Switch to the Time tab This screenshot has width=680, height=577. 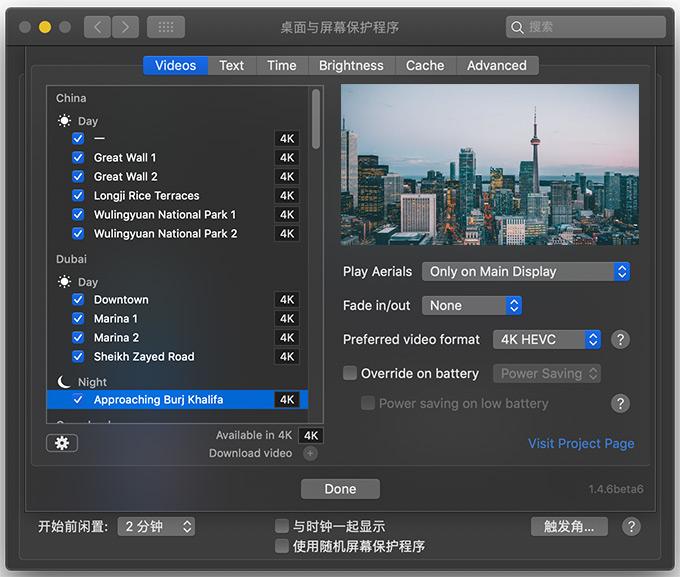click(282, 66)
